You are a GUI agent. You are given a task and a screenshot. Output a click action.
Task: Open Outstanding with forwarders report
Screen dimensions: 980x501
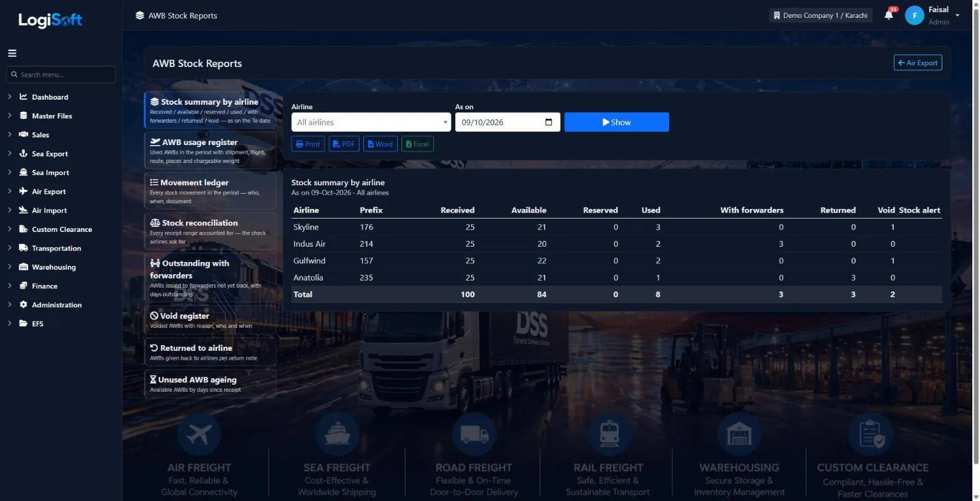click(x=211, y=277)
